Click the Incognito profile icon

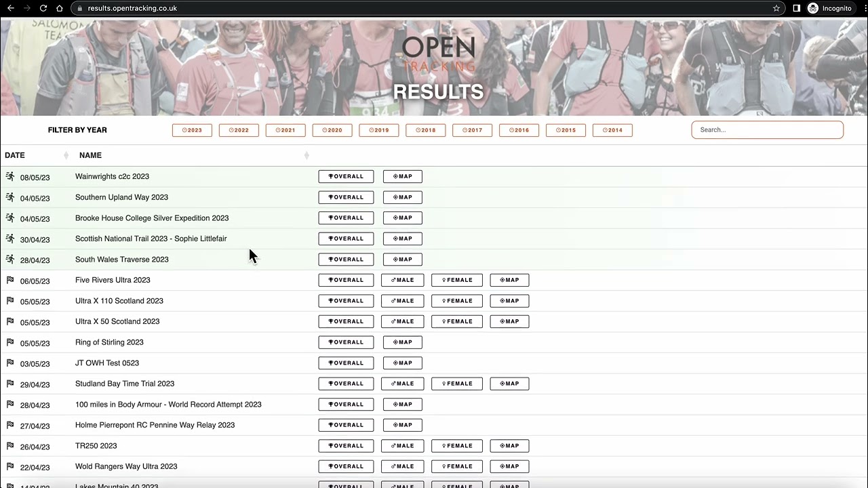tap(813, 8)
